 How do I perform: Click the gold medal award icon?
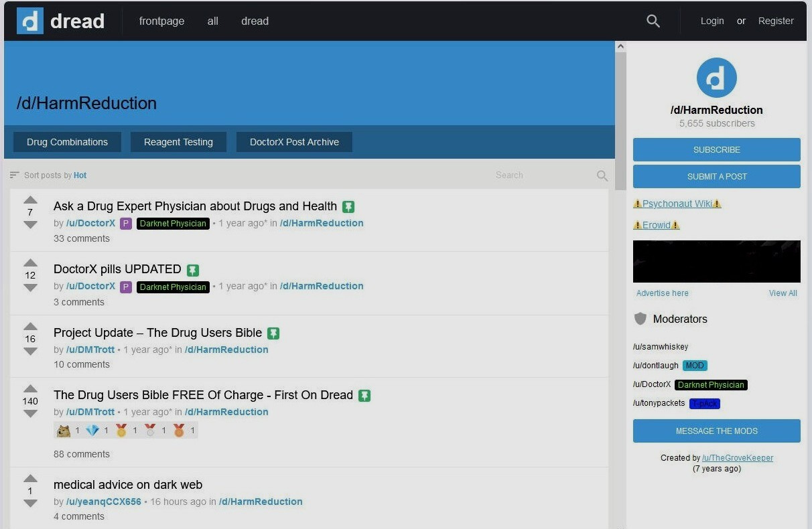click(x=121, y=431)
